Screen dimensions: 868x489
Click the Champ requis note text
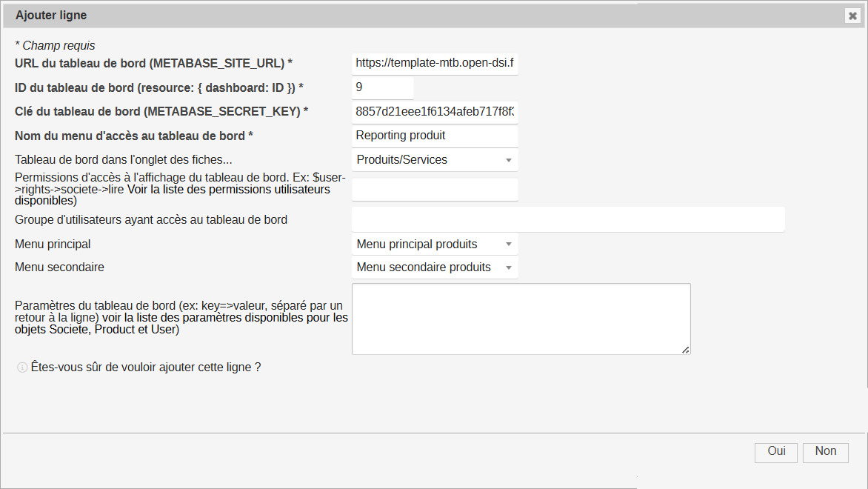click(56, 46)
